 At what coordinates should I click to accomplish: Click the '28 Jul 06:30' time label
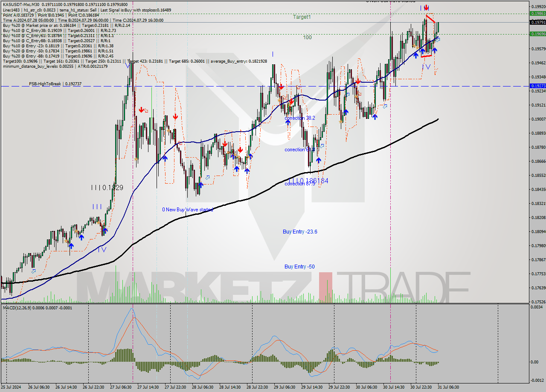coord(203,387)
